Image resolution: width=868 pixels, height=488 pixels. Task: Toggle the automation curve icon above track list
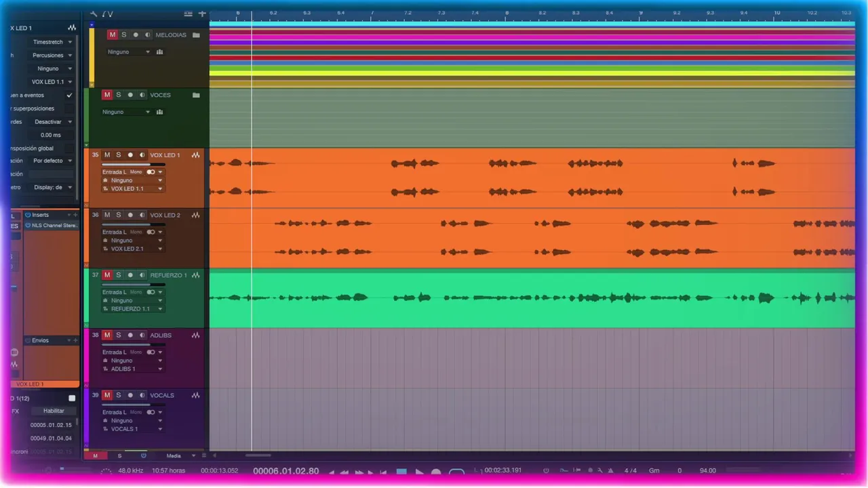pos(108,13)
